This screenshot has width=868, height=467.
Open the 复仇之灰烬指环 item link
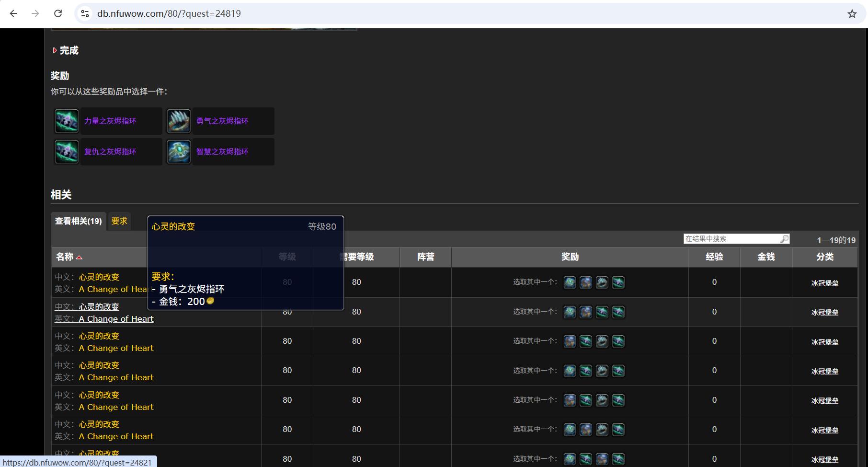coord(110,152)
